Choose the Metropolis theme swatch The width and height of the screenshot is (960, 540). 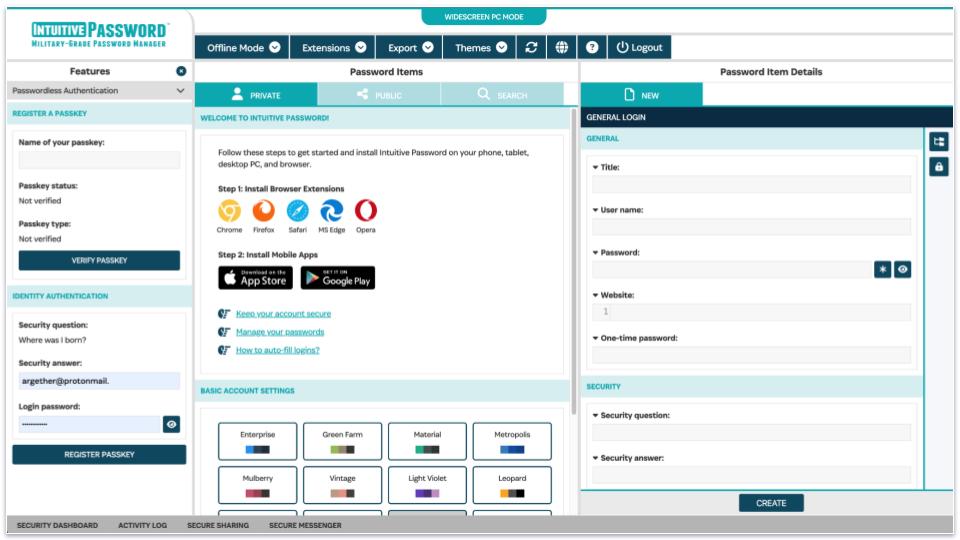coord(512,441)
